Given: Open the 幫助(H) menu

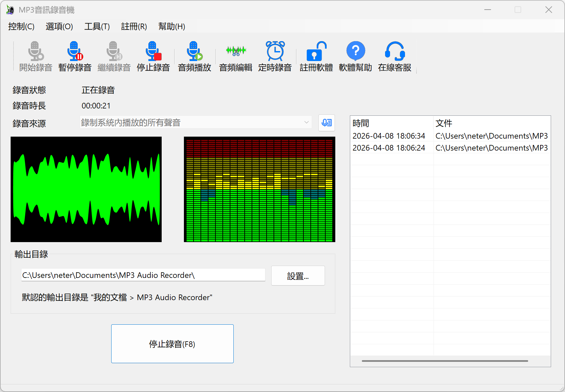Looking at the screenshot, I should tap(172, 27).
